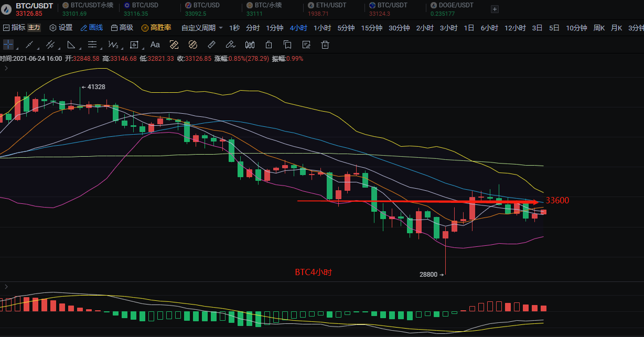
Task: Click the lock drawings icon
Action: [x=269, y=45]
